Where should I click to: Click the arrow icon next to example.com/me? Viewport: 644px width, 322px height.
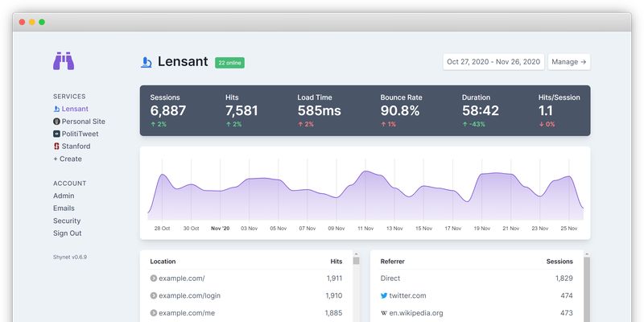(x=154, y=313)
